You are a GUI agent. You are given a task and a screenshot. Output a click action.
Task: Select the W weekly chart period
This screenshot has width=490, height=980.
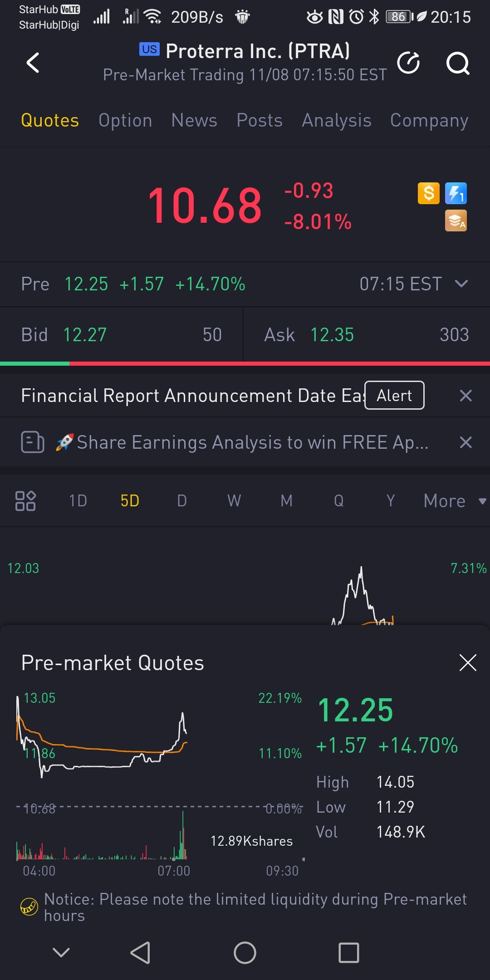(234, 501)
